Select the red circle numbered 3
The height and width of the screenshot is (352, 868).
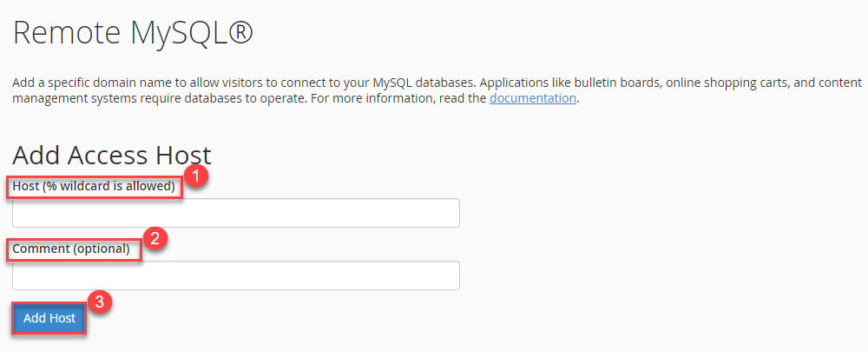click(102, 302)
